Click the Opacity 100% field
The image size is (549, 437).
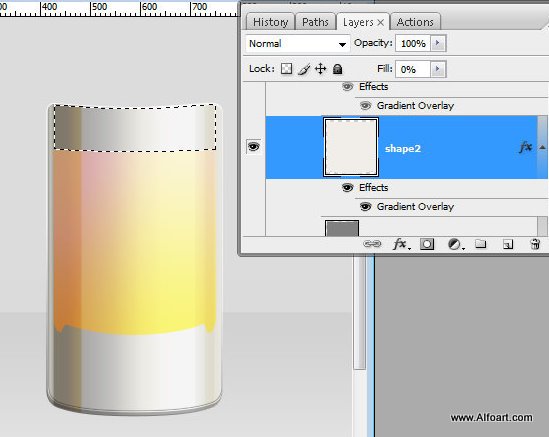point(413,43)
